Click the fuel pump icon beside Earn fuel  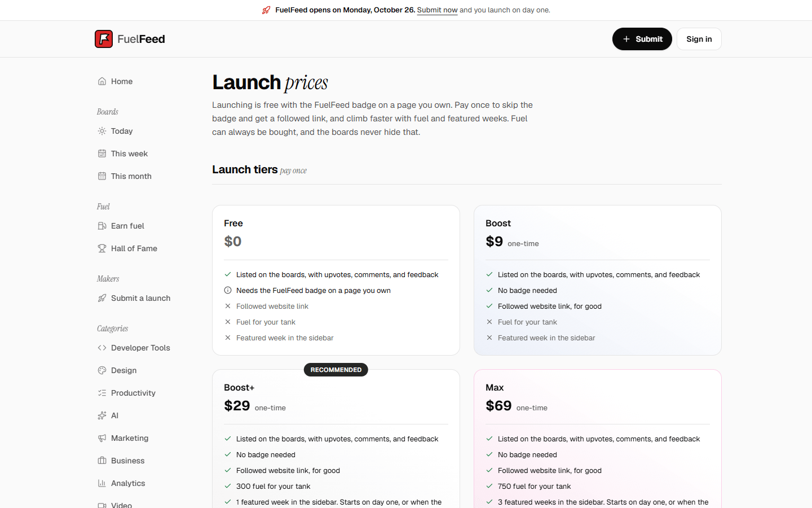click(102, 226)
